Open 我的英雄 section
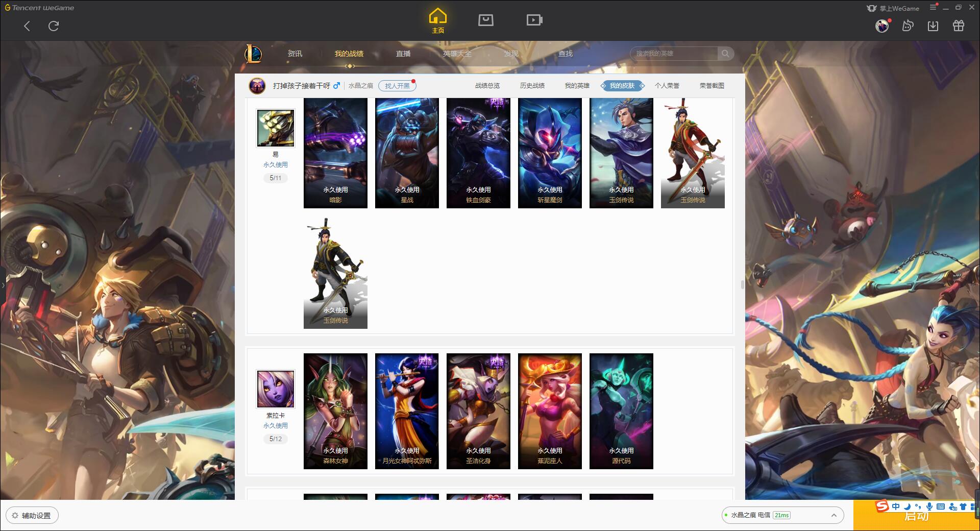The image size is (980, 531). pyautogui.click(x=577, y=86)
